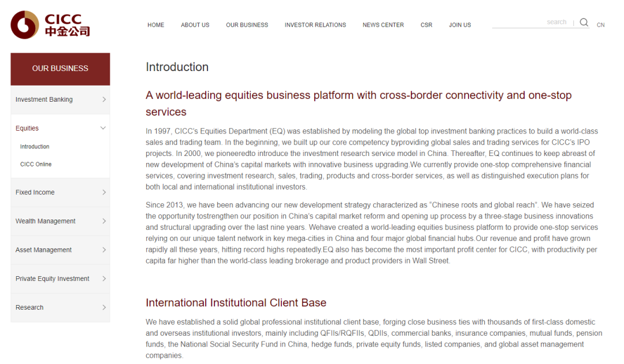Collapse the Equities section chevron
Screen dimensions: 624x364
103,128
